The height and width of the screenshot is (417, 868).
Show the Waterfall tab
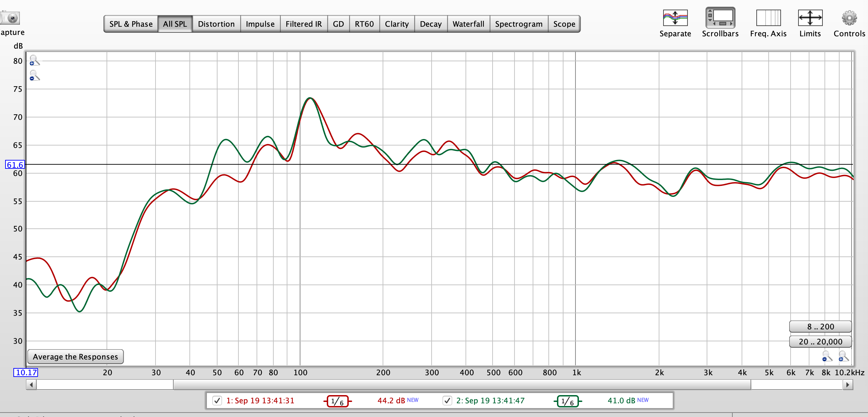tap(469, 24)
